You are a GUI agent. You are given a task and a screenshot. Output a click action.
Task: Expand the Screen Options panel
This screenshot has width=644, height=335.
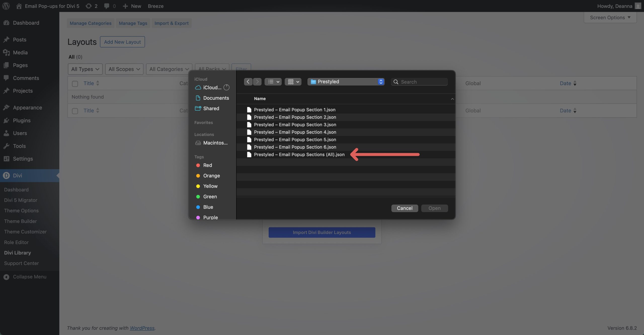click(610, 17)
